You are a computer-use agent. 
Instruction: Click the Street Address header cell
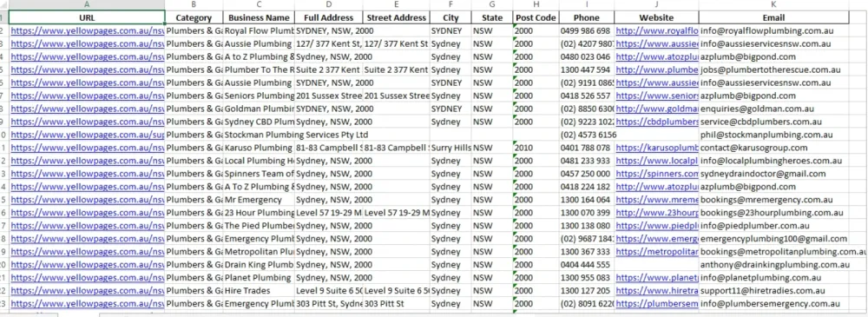click(x=397, y=17)
